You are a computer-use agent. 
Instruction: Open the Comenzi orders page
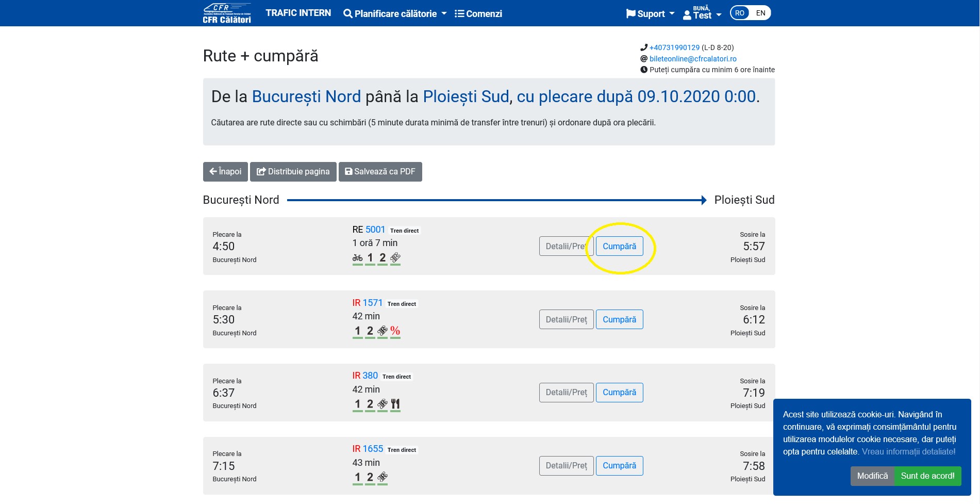478,13
